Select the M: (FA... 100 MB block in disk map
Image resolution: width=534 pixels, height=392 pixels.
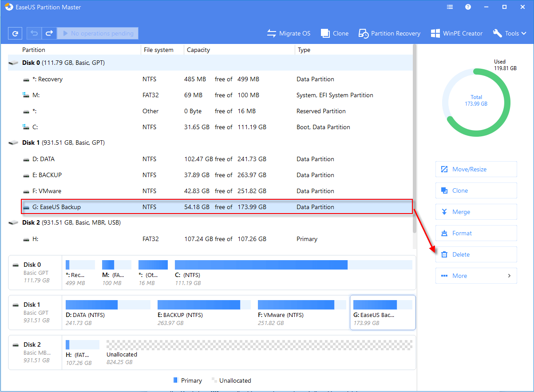point(116,273)
